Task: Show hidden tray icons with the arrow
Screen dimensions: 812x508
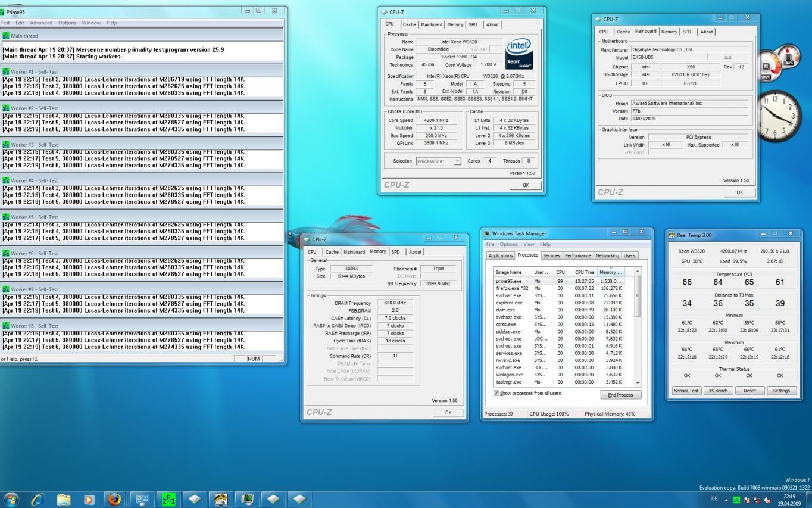Action: pos(726,500)
